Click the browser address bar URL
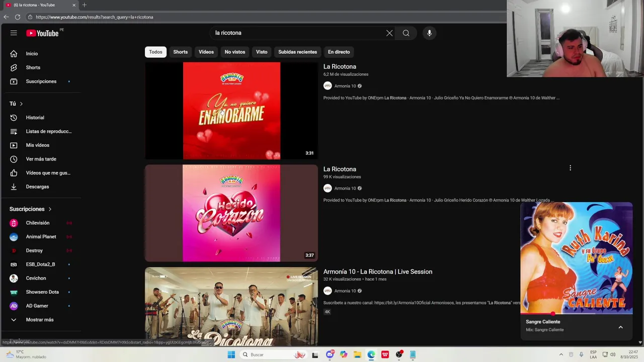644x362 pixels. click(x=95, y=17)
